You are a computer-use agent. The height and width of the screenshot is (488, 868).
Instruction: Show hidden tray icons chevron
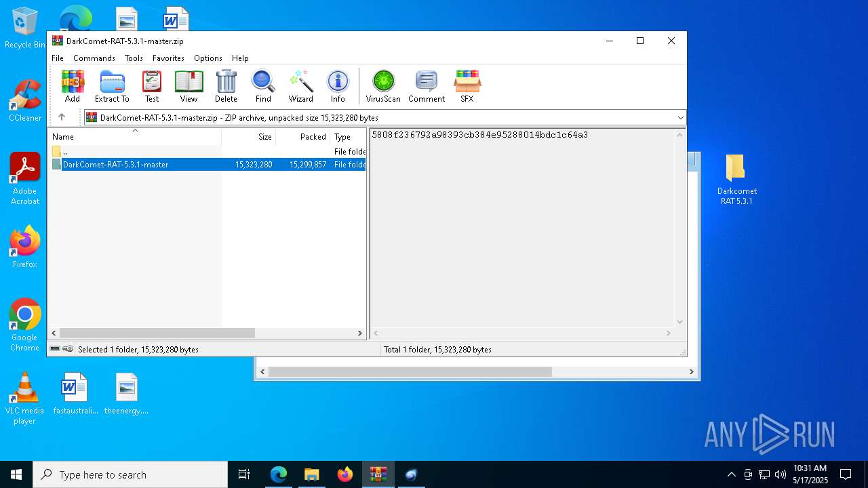coord(731,474)
